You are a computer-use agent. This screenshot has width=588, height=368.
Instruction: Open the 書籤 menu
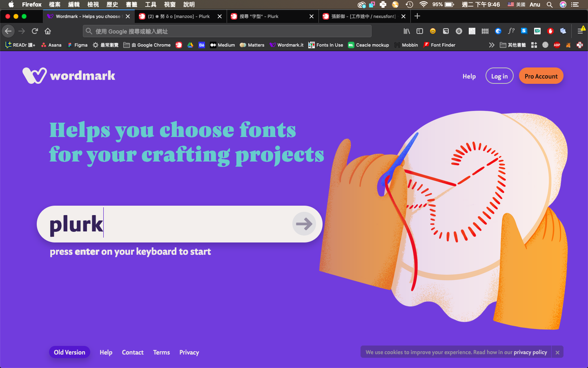tap(131, 4)
